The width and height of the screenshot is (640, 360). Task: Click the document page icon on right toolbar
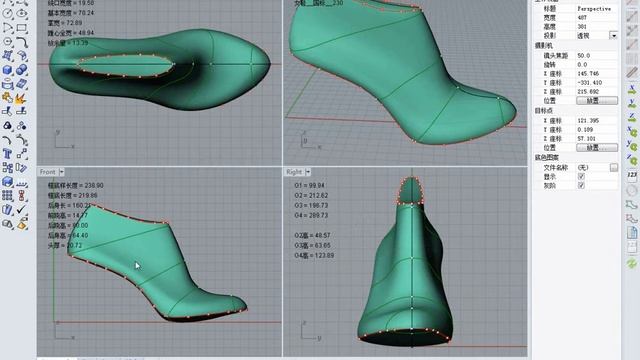[632, 233]
